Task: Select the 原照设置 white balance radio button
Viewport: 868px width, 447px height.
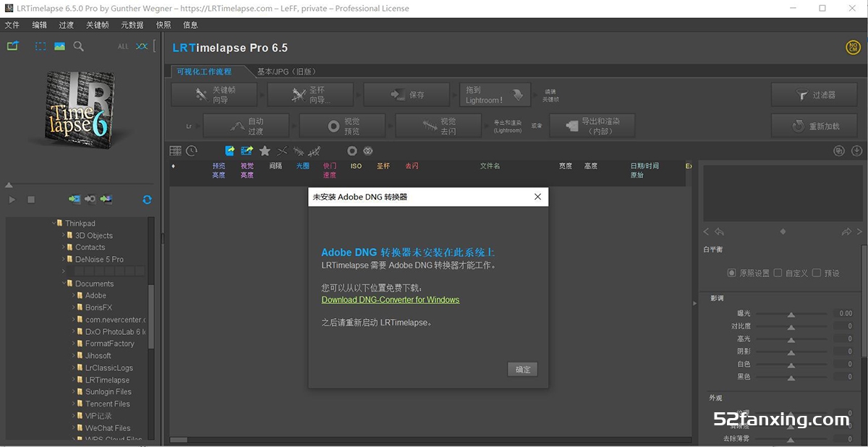Action: (x=731, y=273)
